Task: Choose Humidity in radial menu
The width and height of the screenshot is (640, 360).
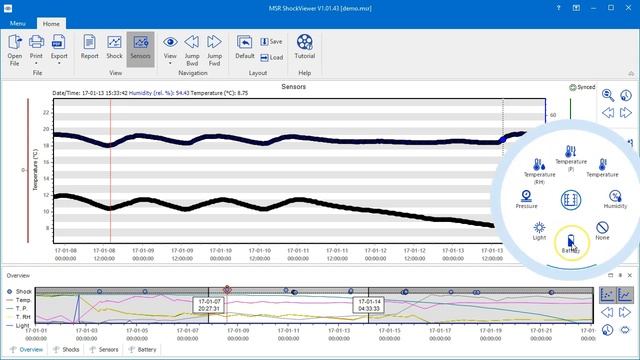Action: click(x=615, y=199)
